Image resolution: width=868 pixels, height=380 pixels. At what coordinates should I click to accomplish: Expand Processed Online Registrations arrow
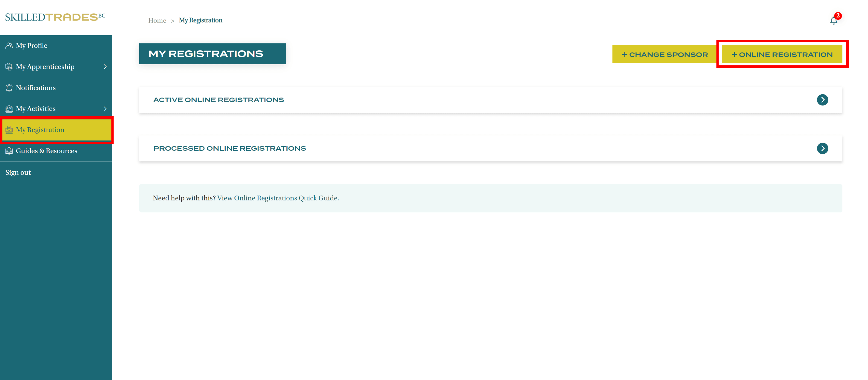coord(822,148)
